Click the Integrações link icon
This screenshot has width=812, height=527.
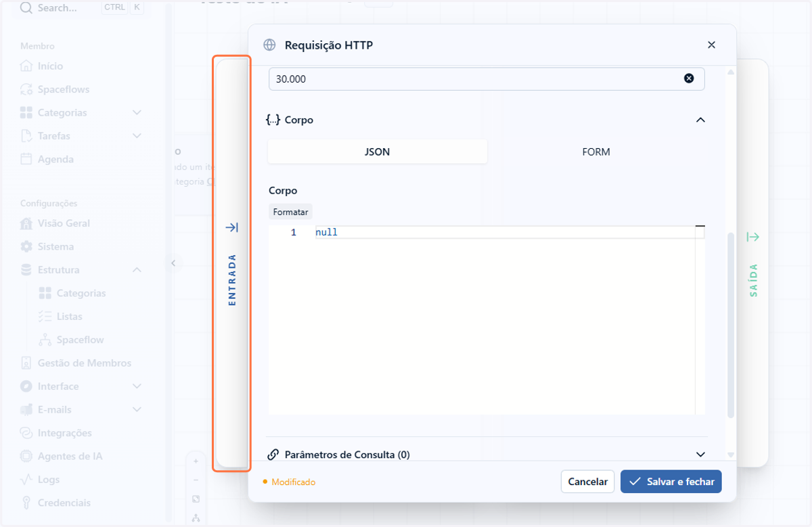click(x=26, y=433)
